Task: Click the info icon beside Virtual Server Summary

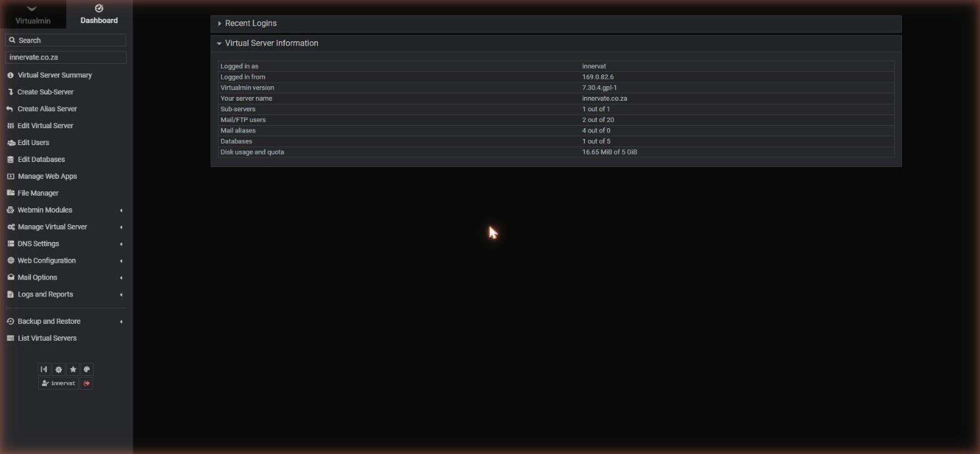Action: click(10, 75)
